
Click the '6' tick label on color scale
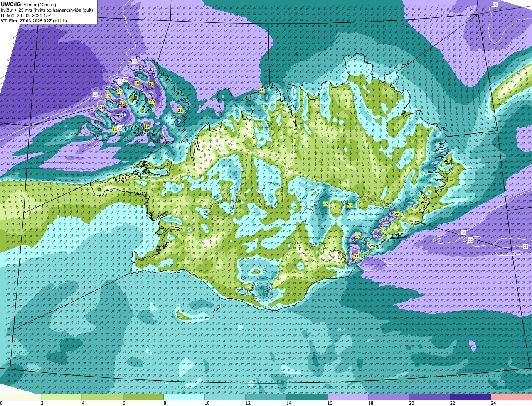pyautogui.click(x=124, y=403)
